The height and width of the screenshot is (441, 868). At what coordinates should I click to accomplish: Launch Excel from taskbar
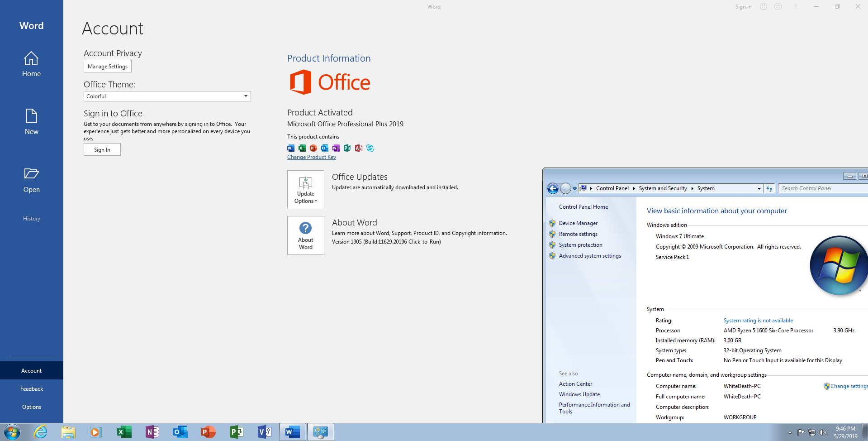[x=124, y=432]
